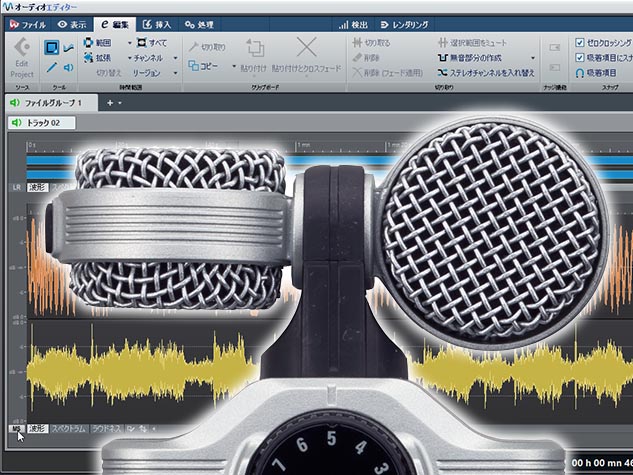Select the Pen tool
Viewport: 633px width, 475px height.
pos(52,67)
